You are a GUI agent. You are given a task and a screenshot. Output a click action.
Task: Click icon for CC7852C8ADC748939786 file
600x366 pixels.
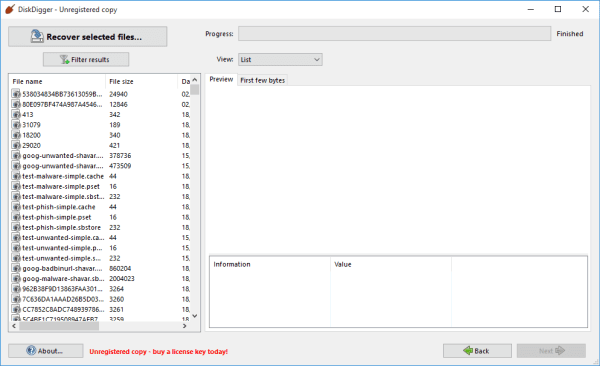click(x=16, y=309)
